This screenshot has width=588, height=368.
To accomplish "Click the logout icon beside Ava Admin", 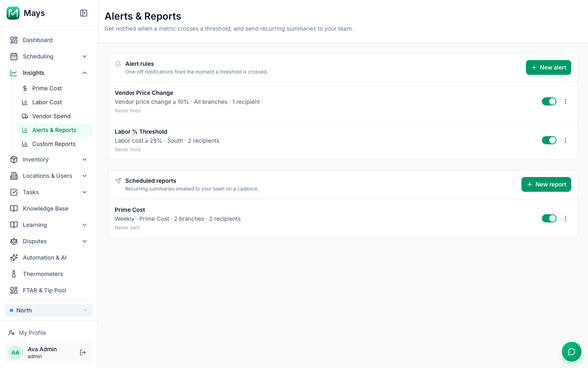I will click(83, 352).
